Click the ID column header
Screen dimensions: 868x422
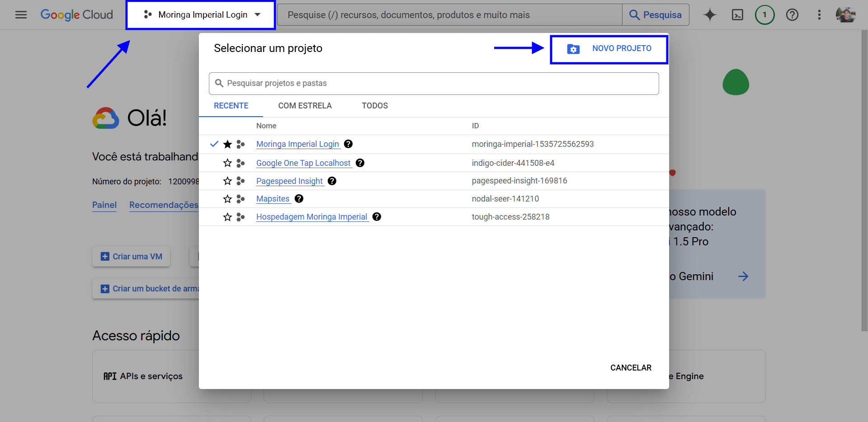[x=476, y=126]
